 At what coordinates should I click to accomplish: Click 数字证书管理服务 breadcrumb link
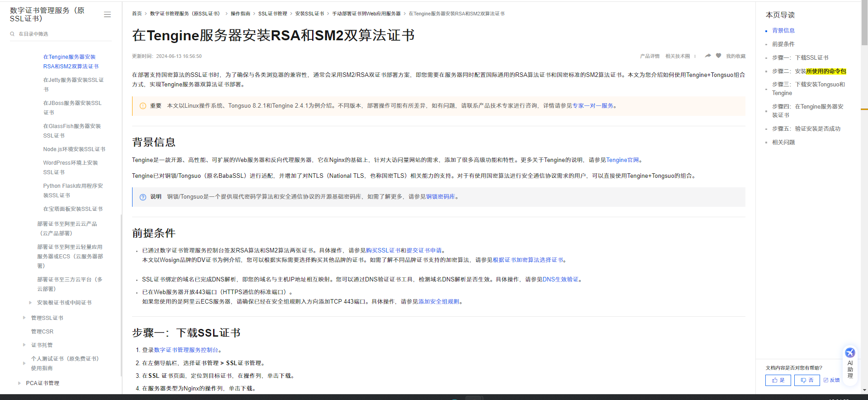click(x=186, y=14)
